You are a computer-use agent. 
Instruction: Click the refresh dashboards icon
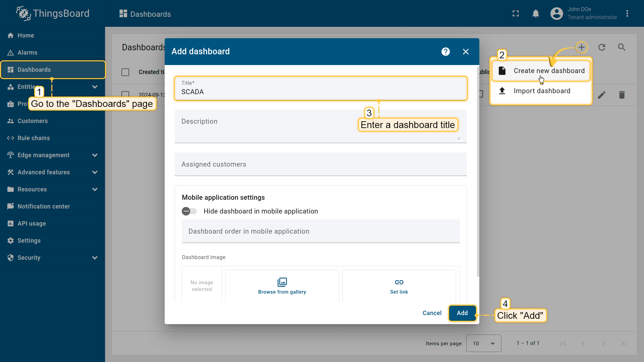tap(602, 47)
